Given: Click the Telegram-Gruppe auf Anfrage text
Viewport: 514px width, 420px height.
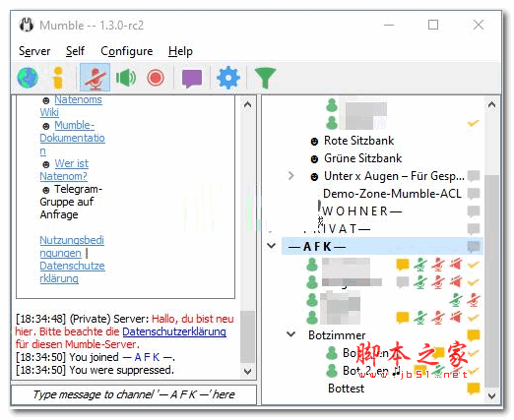Looking at the screenshot, I should tap(71, 202).
